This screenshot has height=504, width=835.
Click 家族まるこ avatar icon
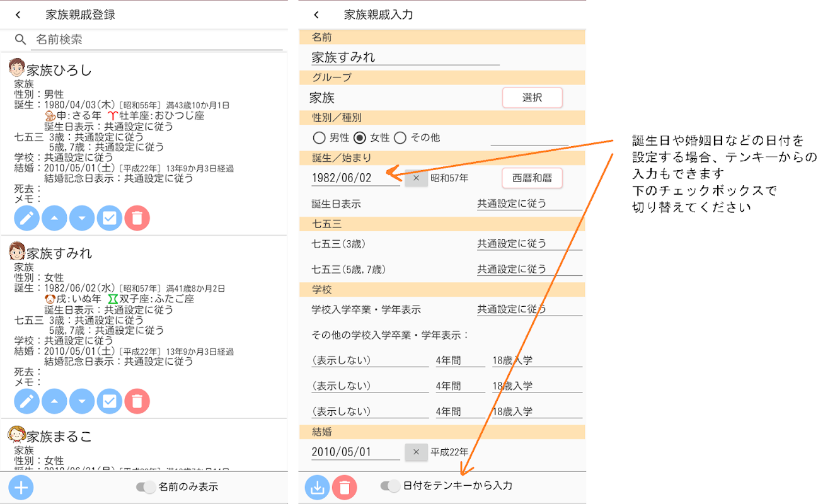click(17, 433)
